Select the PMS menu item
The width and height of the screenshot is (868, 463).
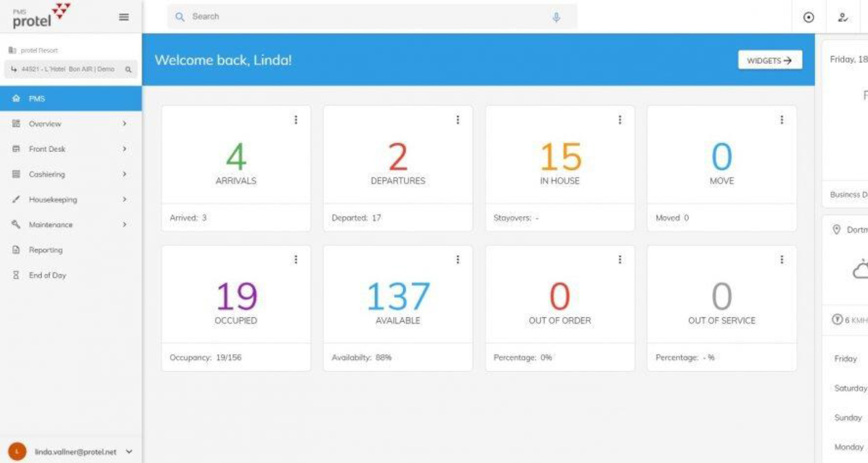[x=37, y=99]
